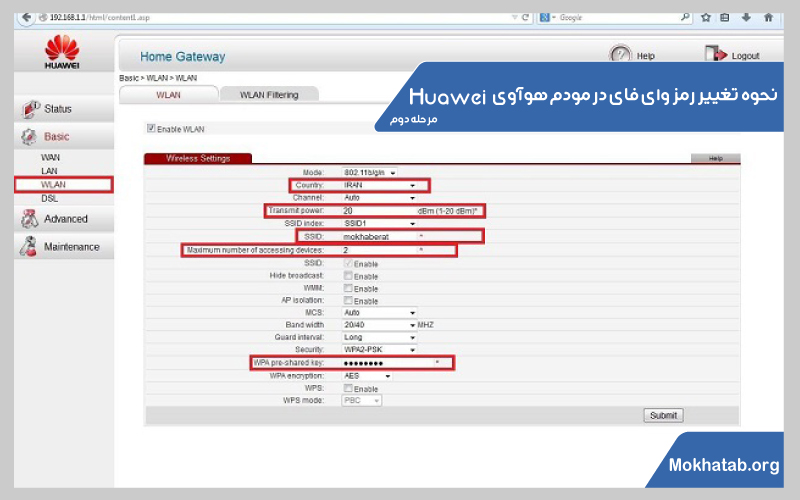800x500 pixels.
Task: Click the Huawei logo
Action: tap(61, 52)
